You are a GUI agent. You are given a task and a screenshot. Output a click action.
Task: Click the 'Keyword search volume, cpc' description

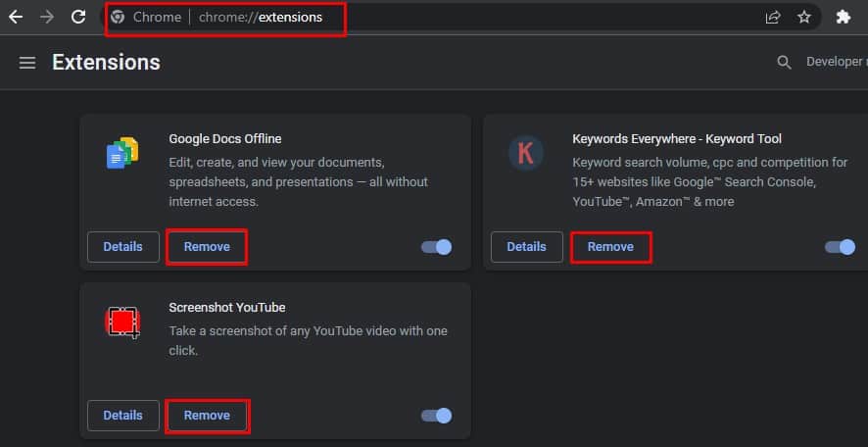click(710, 182)
